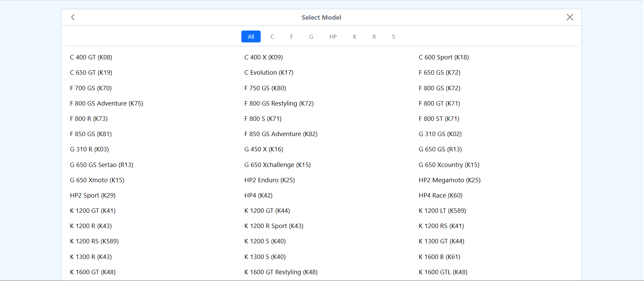This screenshot has width=644, height=281.
Task: Select F 850 GS (K81)
Action: click(x=91, y=134)
